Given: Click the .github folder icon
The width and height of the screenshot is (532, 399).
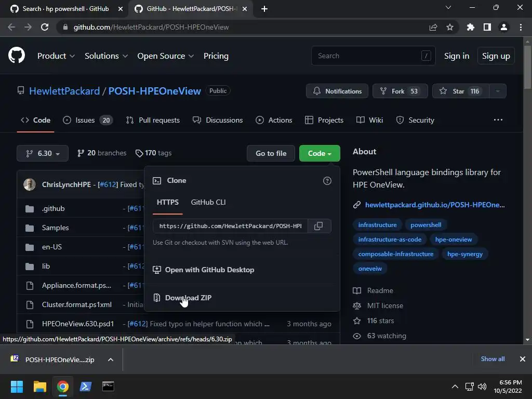Looking at the screenshot, I should click(x=30, y=208).
